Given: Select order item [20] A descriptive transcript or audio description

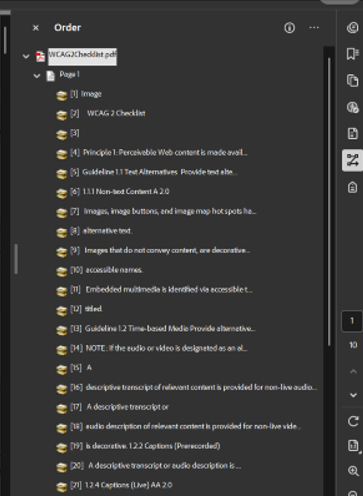Looking at the screenshot, I should coord(156,466).
